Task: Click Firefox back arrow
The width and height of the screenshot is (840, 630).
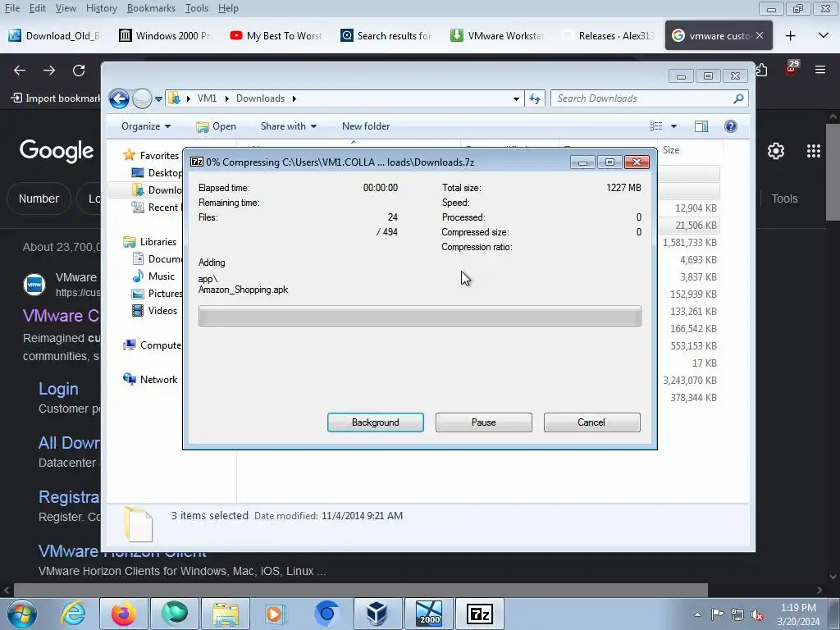Action: 20,71
